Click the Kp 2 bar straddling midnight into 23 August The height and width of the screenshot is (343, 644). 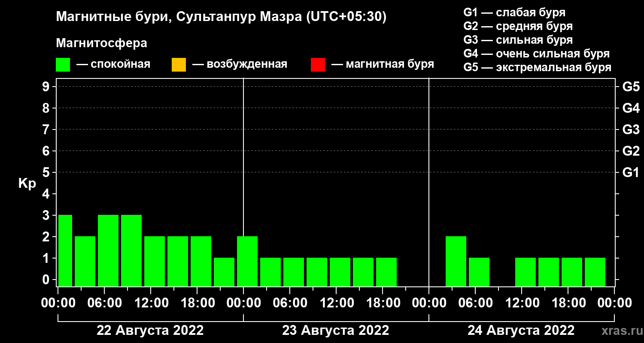coord(247,261)
